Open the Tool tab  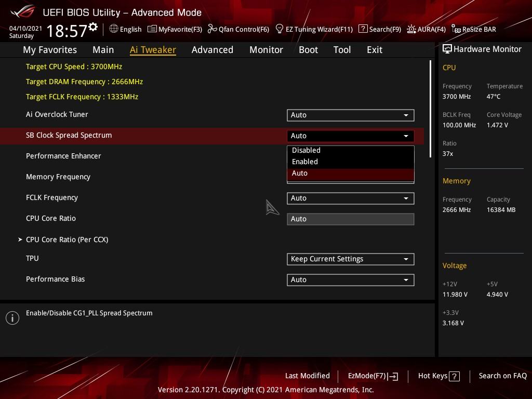tap(342, 50)
